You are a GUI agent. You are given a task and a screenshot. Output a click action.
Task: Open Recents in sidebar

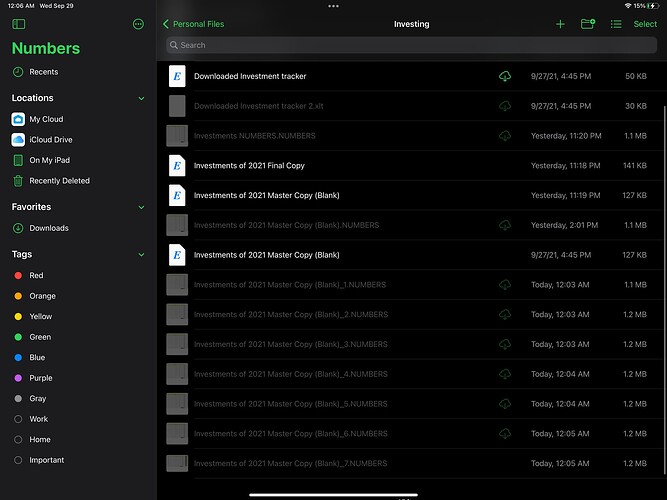tap(43, 72)
